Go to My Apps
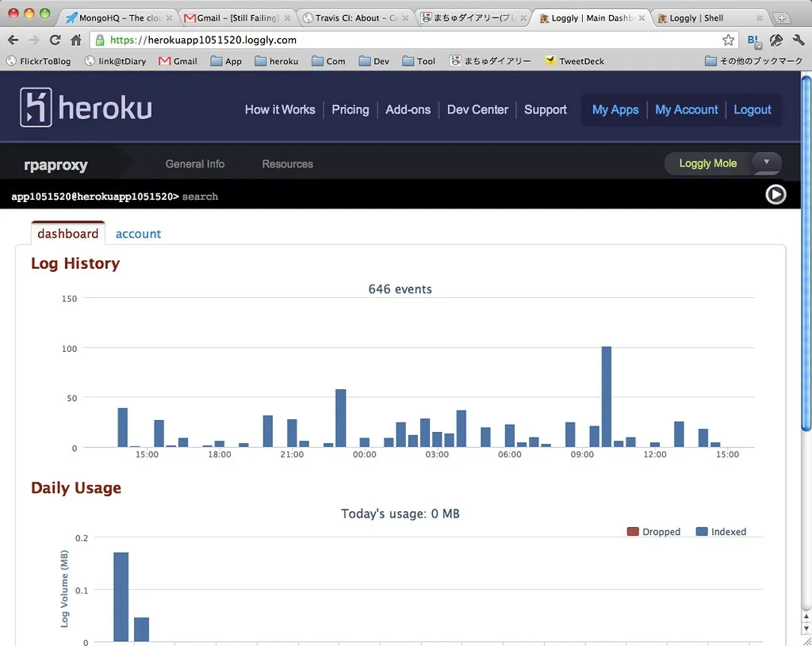The height and width of the screenshot is (646, 812). click(615, 109)
